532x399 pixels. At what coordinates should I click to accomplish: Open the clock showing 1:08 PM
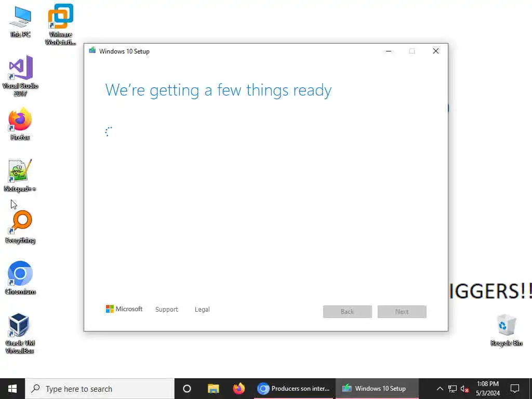pos(487,389)
